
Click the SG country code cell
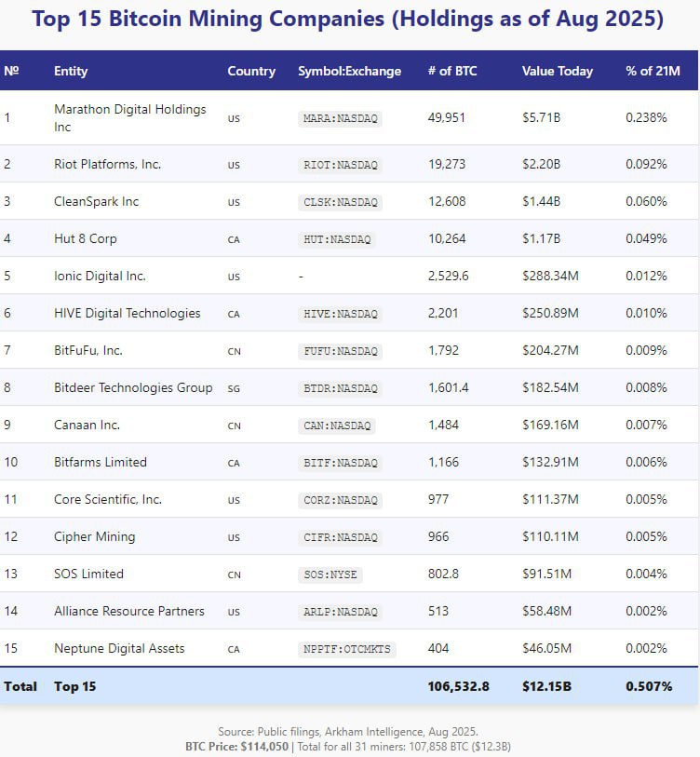pos(234,388)
